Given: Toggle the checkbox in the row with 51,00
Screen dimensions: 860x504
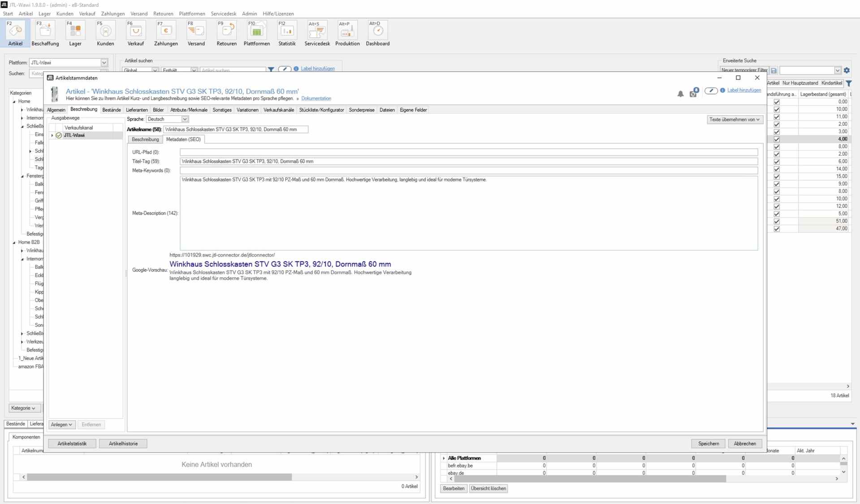Looking at the screenshot, I should [x=777, y=221].
